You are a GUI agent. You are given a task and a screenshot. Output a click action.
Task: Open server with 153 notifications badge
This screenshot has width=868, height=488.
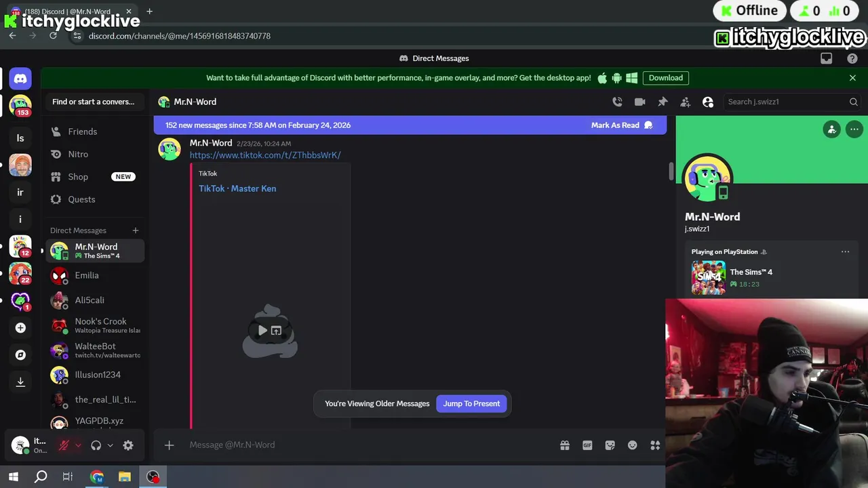click(20, 106)
